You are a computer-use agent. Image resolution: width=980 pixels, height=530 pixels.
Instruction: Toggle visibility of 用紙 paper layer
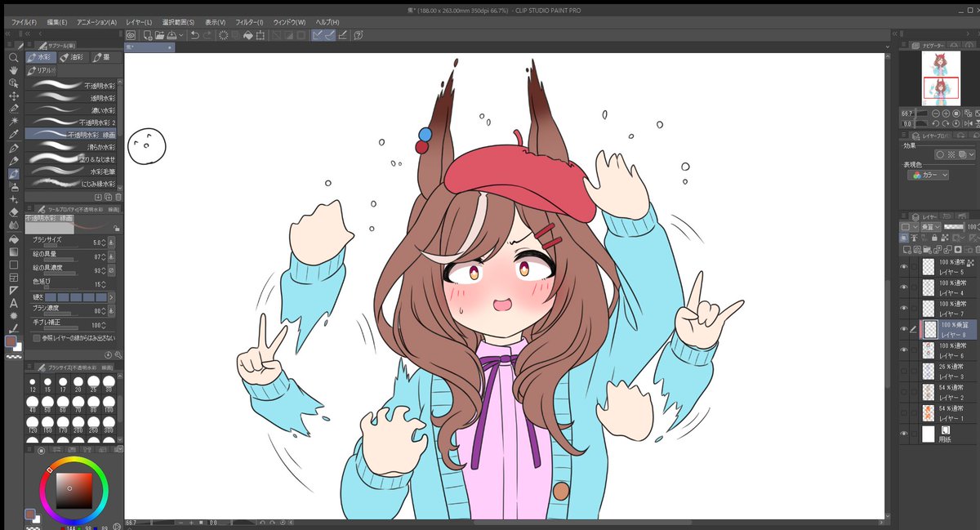[x=904, y=434]
